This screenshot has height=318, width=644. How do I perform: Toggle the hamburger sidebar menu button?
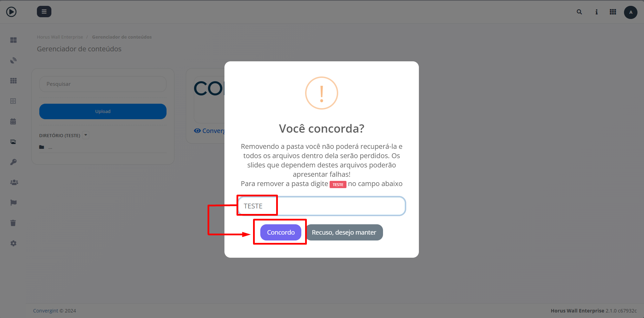pyautogui.click(x=44, y=12)
